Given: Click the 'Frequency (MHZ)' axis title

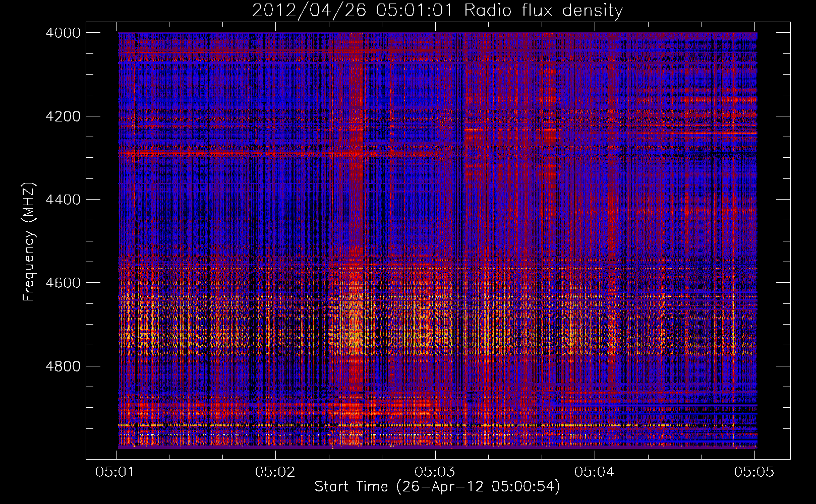Looking at the screenshot, I should coord(29,242).
